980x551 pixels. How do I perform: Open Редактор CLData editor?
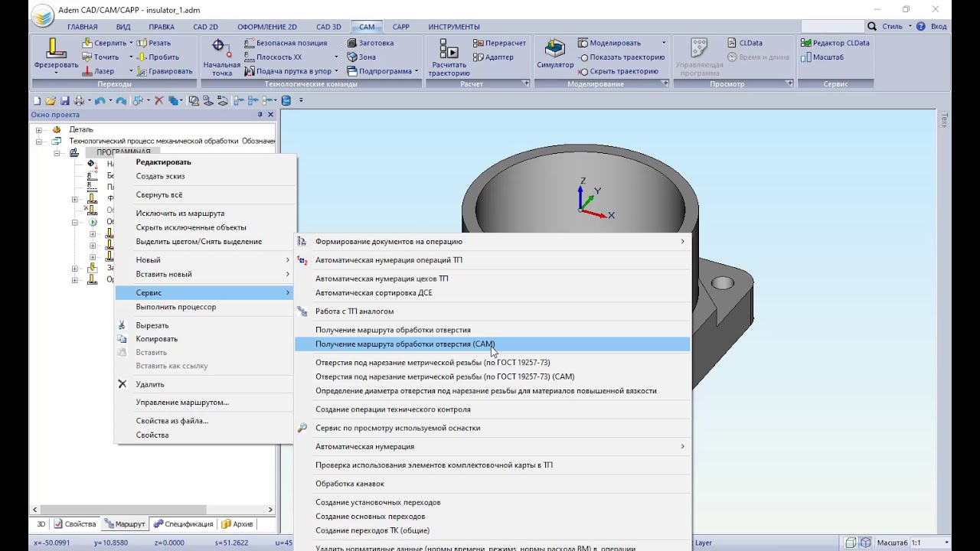[835, 43]
